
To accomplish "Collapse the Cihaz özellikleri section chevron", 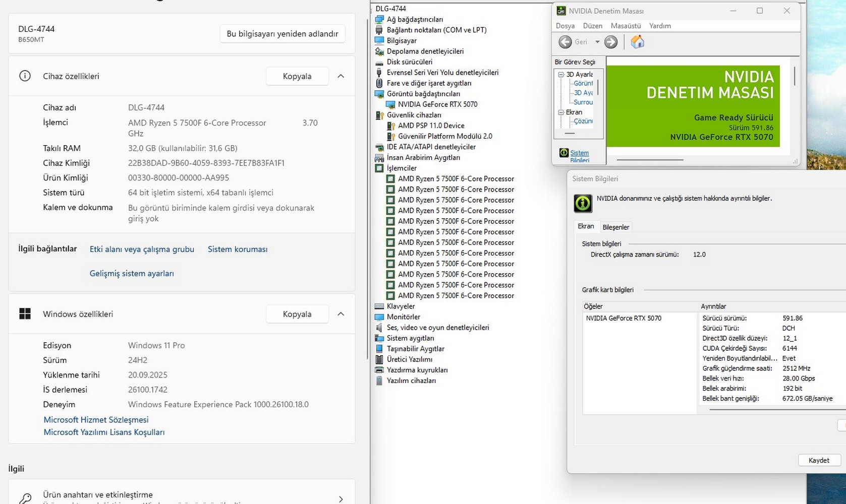I will (341, 76).
